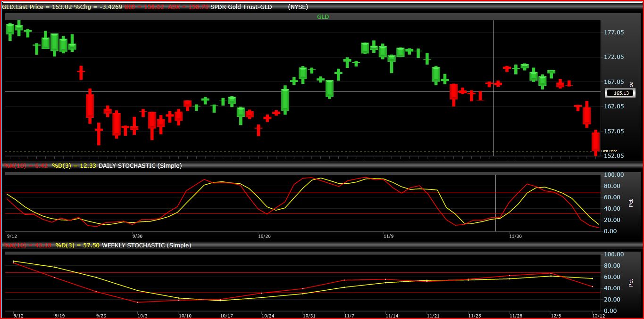644x319 pixels.
Task: Click the Pct label beside daily stochastic
Action: 631,203
